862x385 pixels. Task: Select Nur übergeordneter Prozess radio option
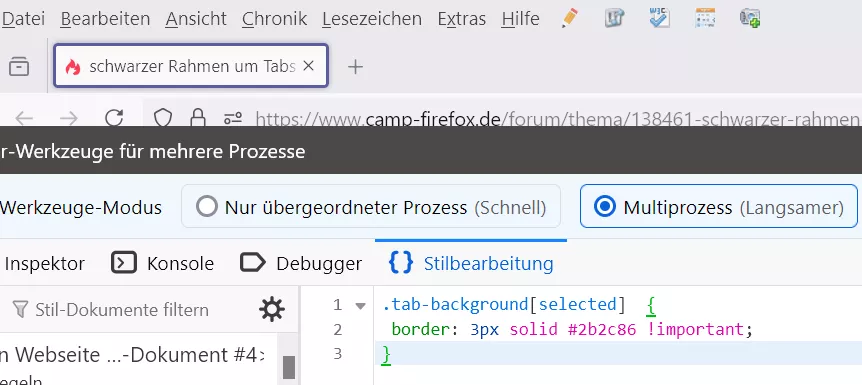(371, 206)
